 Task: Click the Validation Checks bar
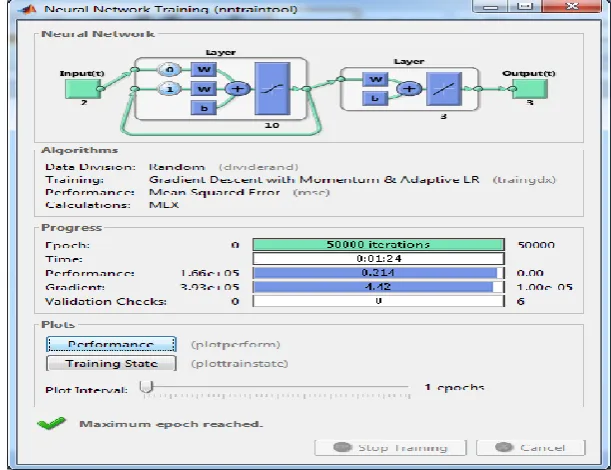(378, 301)
